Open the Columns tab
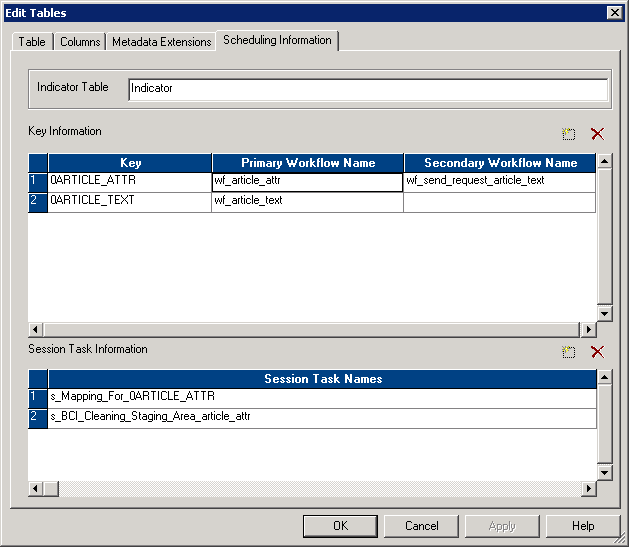Viewport: 629px width, 547px height. (80, 42)
